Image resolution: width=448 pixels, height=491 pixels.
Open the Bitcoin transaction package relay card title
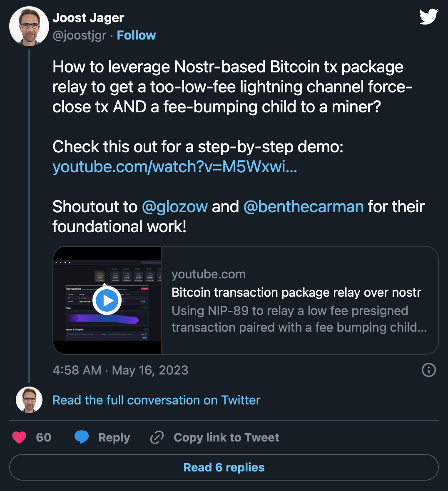pyautogui.click(x=296, y=293)
